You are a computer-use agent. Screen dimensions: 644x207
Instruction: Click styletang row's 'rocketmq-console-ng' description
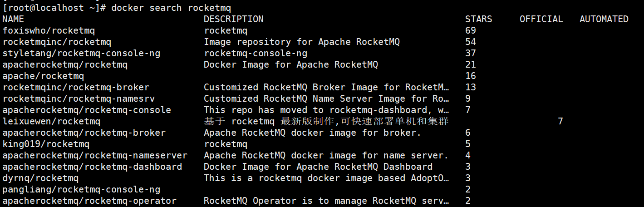[x=256, y=53]
